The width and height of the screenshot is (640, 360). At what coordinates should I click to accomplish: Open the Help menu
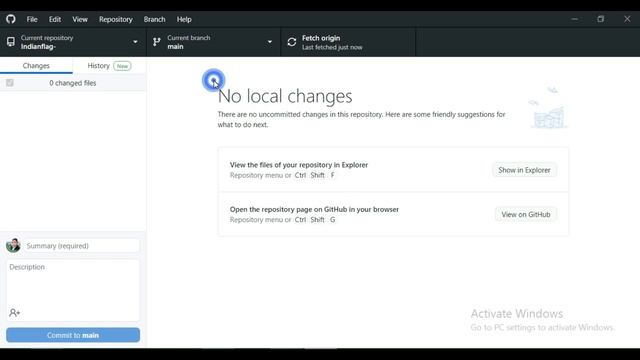pos(184,19)
